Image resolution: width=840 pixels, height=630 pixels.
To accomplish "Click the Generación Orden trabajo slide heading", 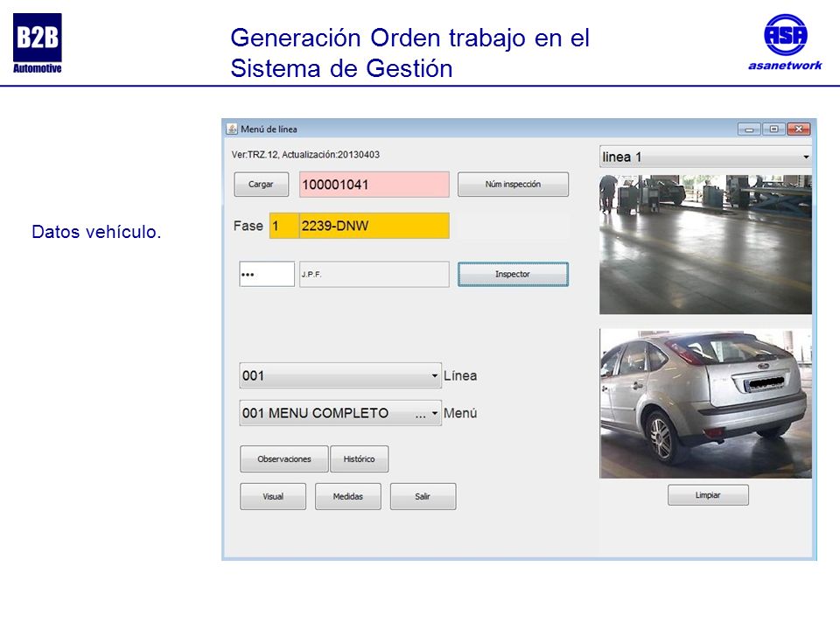I will click(409, 53).
